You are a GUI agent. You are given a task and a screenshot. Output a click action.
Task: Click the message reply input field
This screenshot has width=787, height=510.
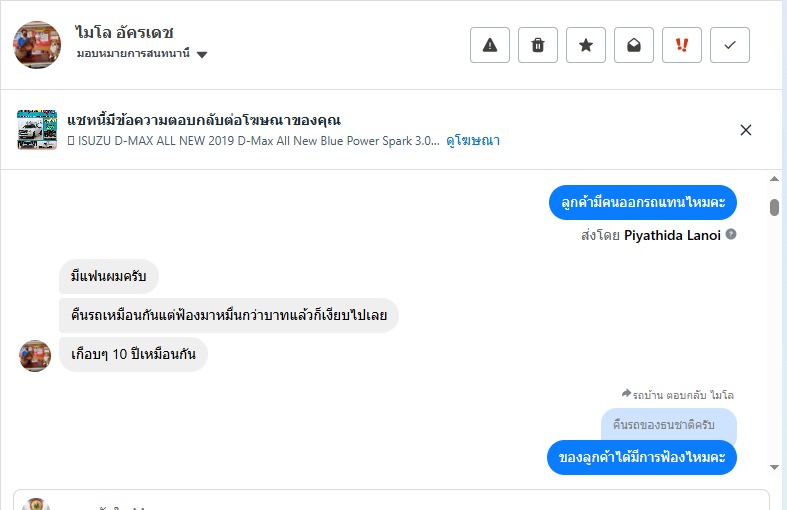400,500
